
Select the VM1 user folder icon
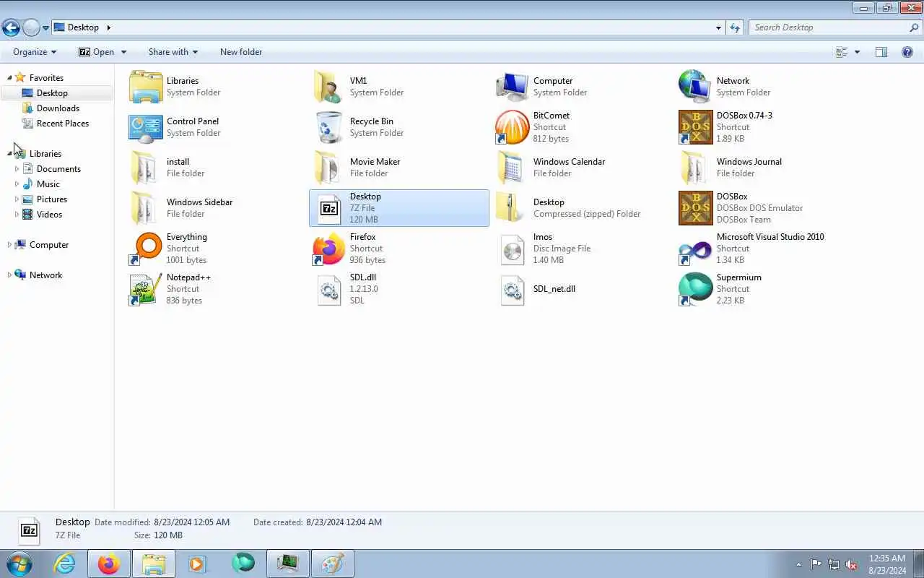(328, 87)
